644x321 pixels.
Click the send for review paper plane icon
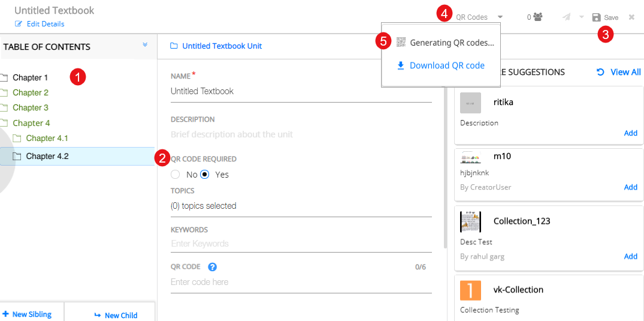[566, 17]
